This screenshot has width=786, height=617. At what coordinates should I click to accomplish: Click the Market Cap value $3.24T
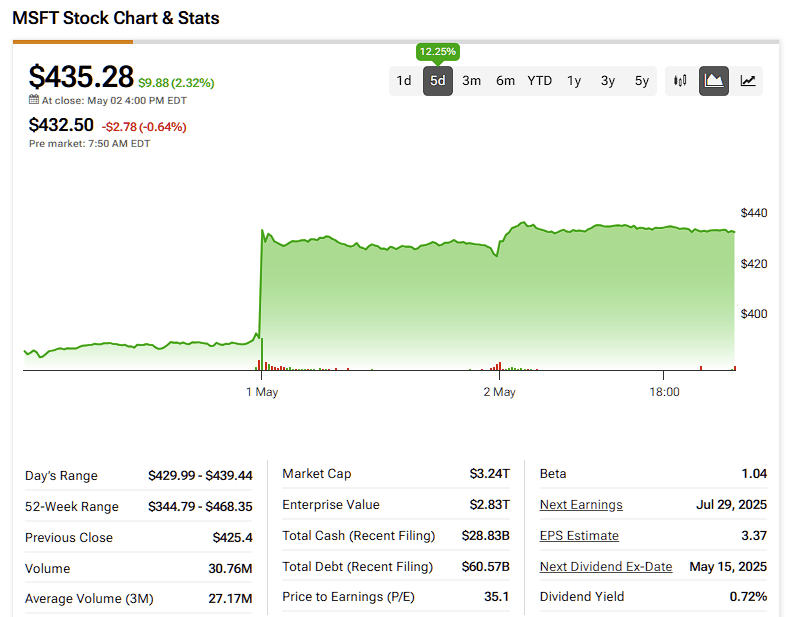click(x=490, y=474)
